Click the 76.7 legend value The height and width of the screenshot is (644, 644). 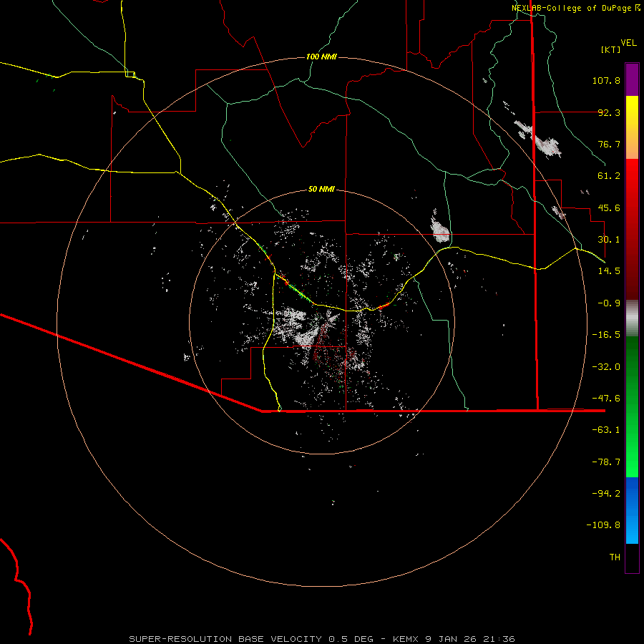tap(609, 144)
